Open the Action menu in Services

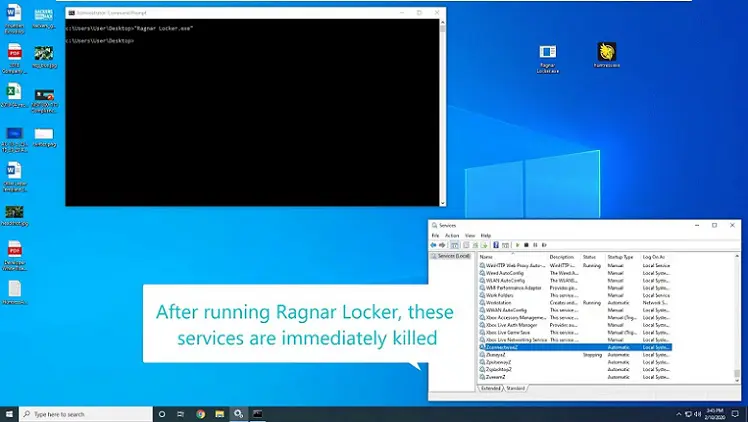tap(452, 236)
